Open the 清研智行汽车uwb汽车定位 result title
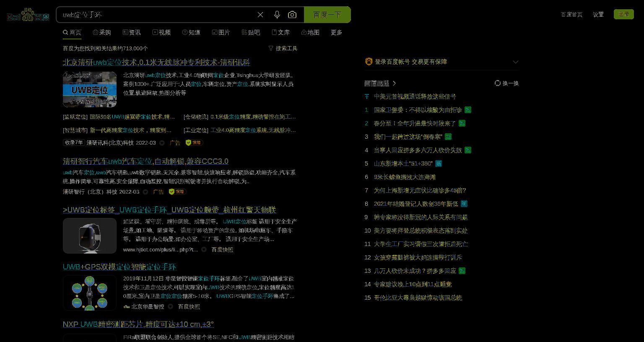Screen dimensions: 644x342 (145, 161)
